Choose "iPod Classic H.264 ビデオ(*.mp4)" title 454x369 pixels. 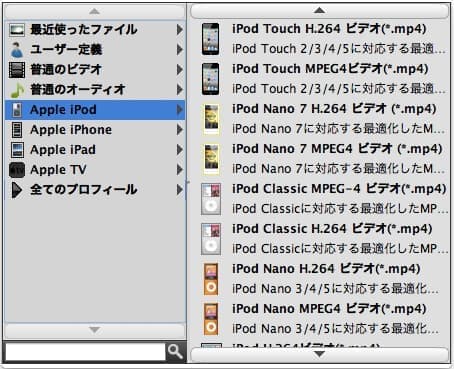click(332, 229)
